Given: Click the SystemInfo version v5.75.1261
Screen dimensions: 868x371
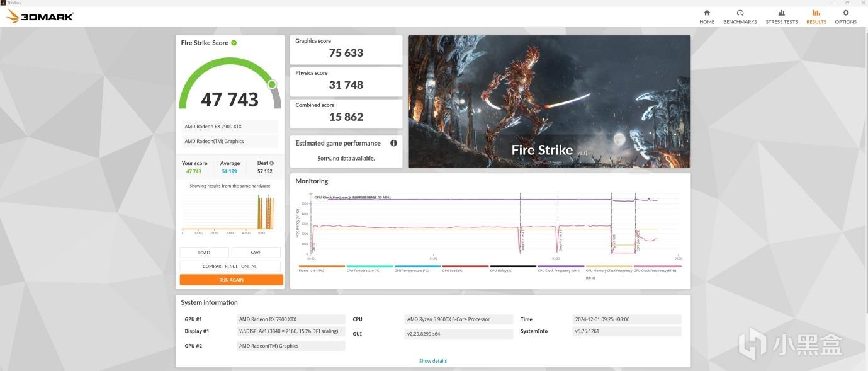Looking at the screenshot, I should (627, 331).
